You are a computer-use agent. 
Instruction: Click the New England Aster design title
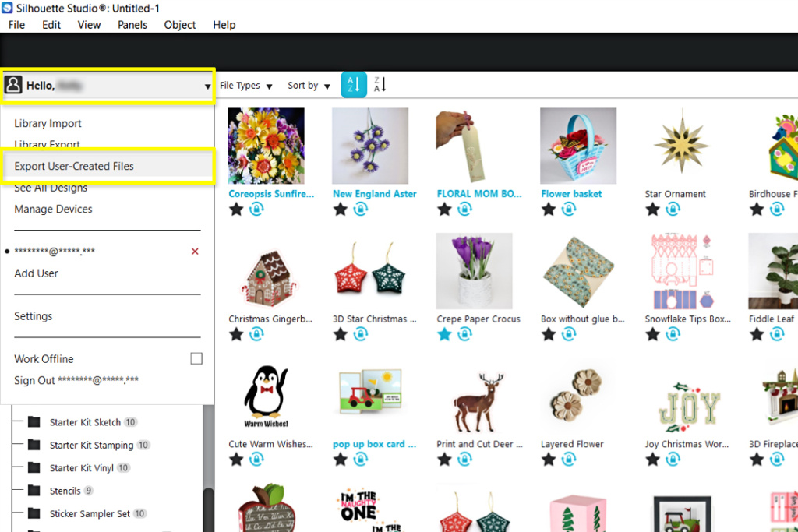tap(374, 194)
